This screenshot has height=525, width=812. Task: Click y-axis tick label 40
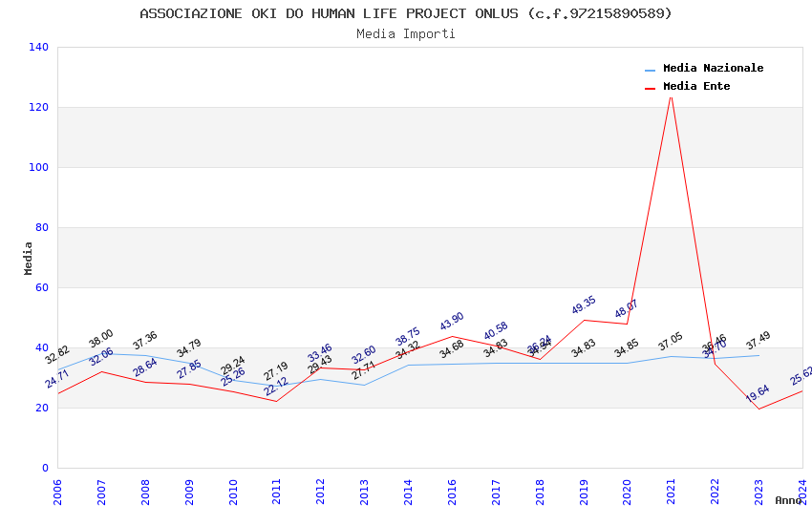42,347
